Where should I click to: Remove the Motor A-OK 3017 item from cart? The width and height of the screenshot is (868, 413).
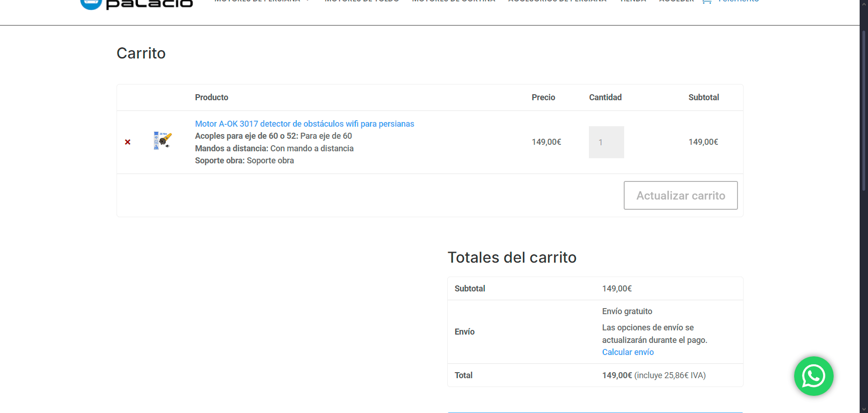[x=128, y=142]
